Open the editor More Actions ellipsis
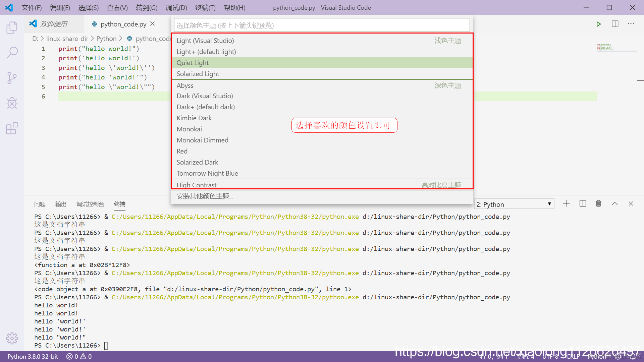The image size is (644, 362). [631, 24]
